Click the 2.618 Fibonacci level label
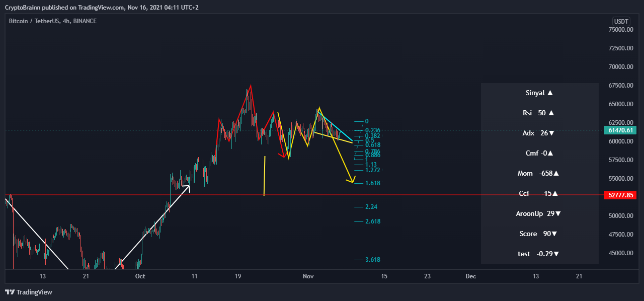This screenshot has width=644, height=301. (373, 221)
